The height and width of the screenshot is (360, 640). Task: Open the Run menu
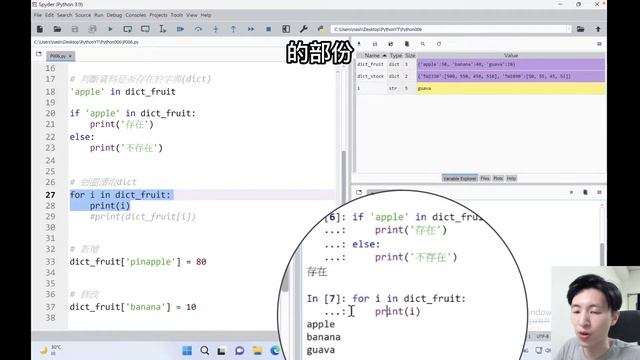coord(99,15)
